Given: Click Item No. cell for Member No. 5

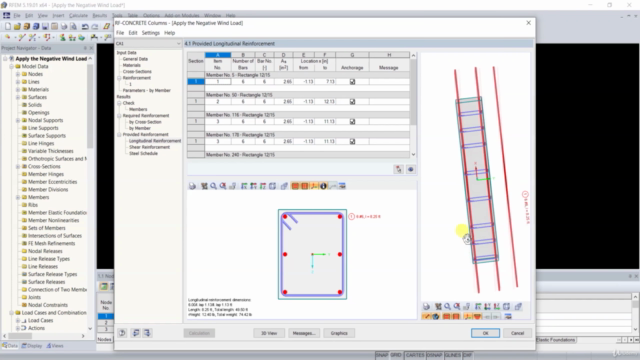Looking at the screenshot, I should (218, 82).
